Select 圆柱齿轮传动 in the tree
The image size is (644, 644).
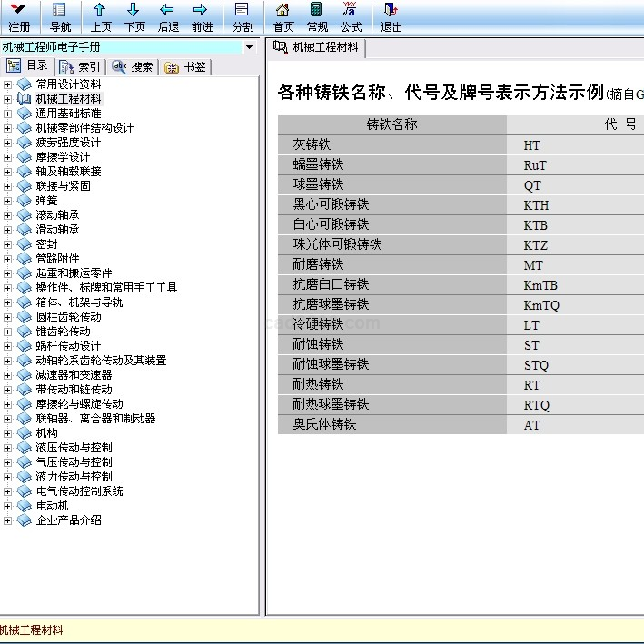point(68,317)
